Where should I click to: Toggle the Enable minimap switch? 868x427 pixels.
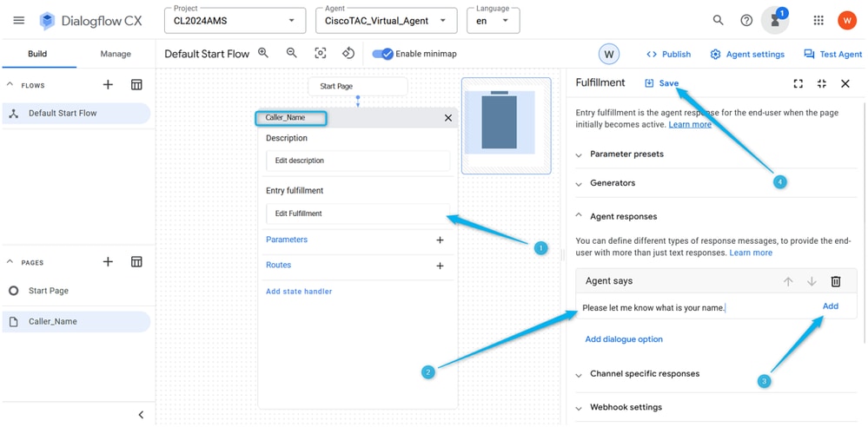tap(382, 54)
